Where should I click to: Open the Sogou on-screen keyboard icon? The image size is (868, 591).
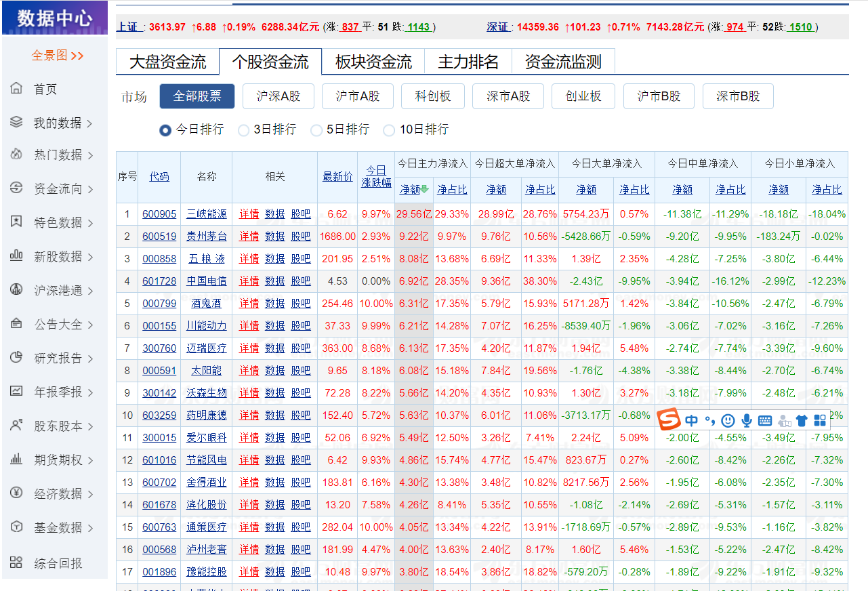[x=765, y=420]
